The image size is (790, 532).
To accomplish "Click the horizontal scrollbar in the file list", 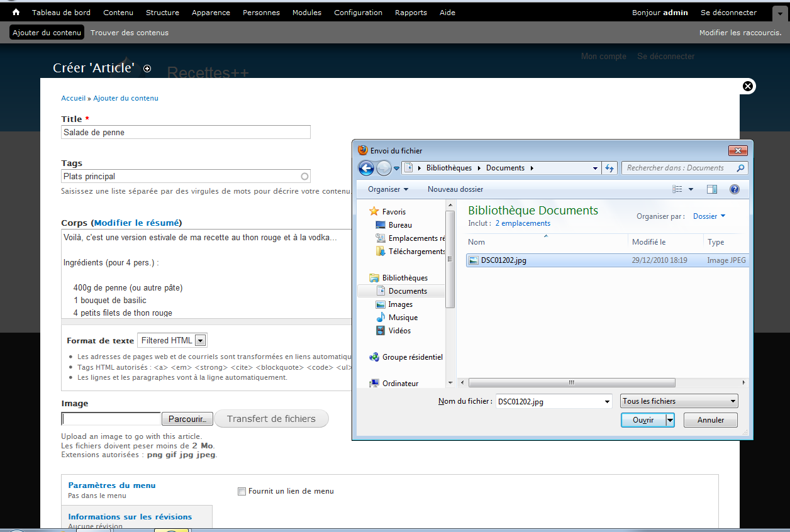I will [x=571, y=382].
